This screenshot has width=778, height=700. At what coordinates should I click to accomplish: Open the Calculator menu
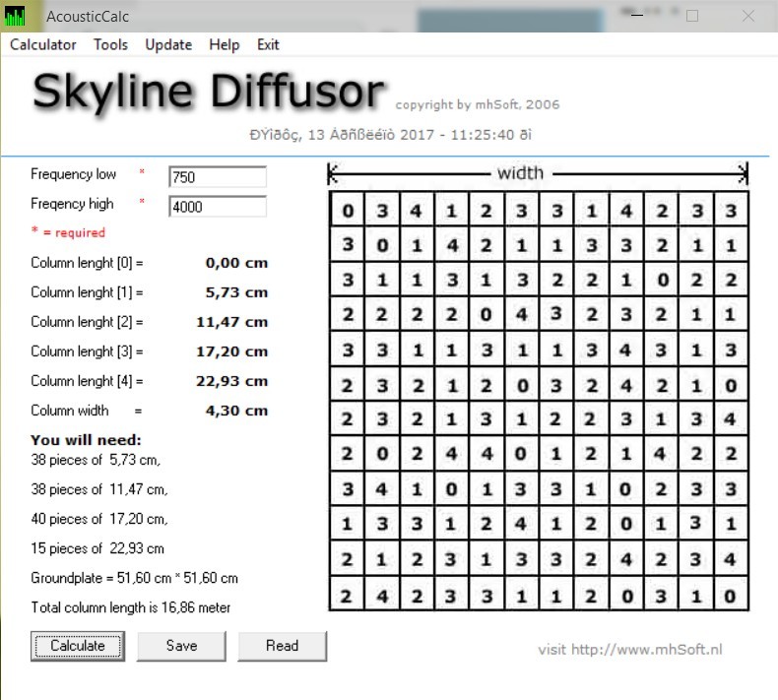coord(43,44)
